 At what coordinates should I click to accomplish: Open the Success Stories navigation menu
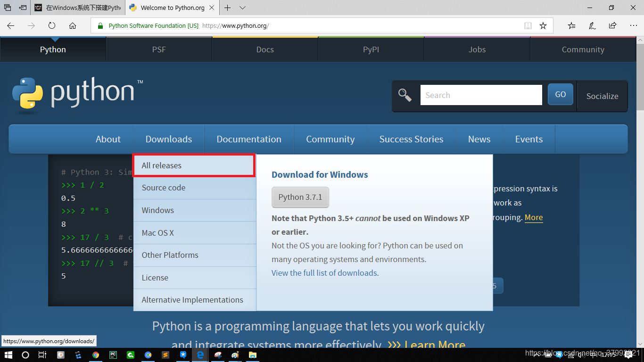pyautogui.click(x=411, y=139)
